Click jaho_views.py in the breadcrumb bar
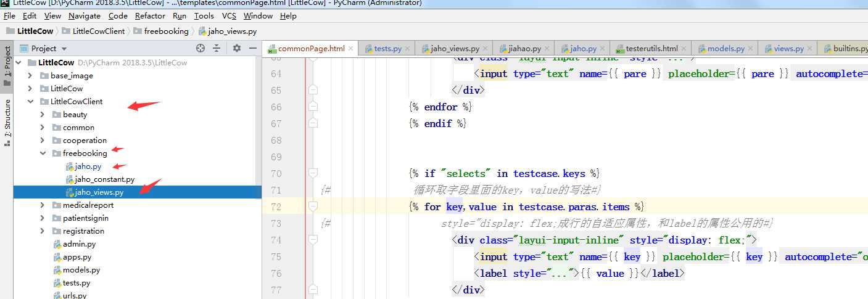The width and height of the screenshot is (868, 299). click(x=228, y=31)
